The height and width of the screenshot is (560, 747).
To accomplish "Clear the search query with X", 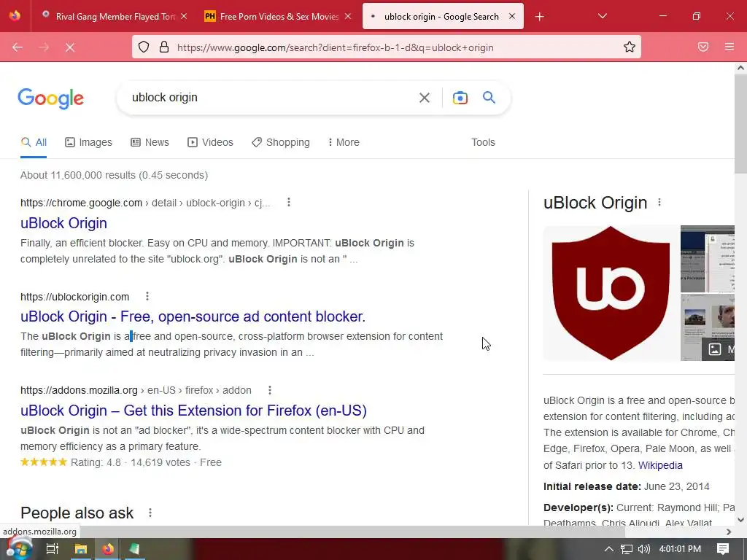I will tap(424, 98).
